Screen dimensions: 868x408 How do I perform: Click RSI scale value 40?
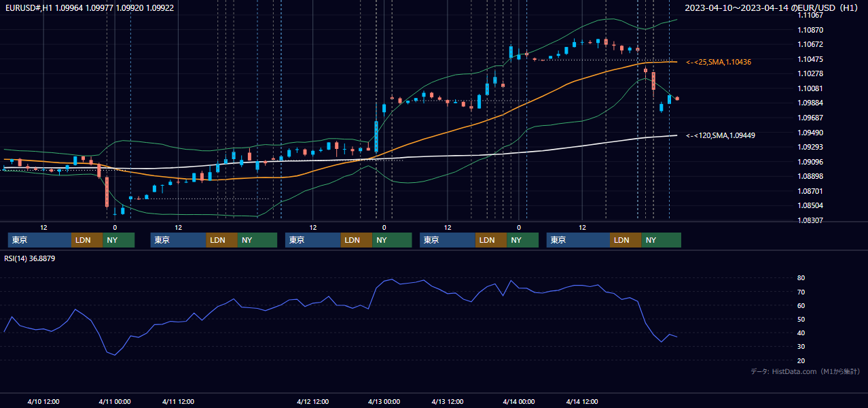point(801,333)
